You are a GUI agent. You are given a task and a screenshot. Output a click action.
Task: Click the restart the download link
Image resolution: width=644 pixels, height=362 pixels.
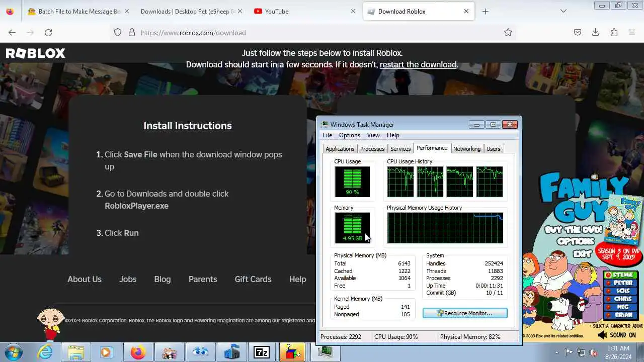[x=418, y=64]
